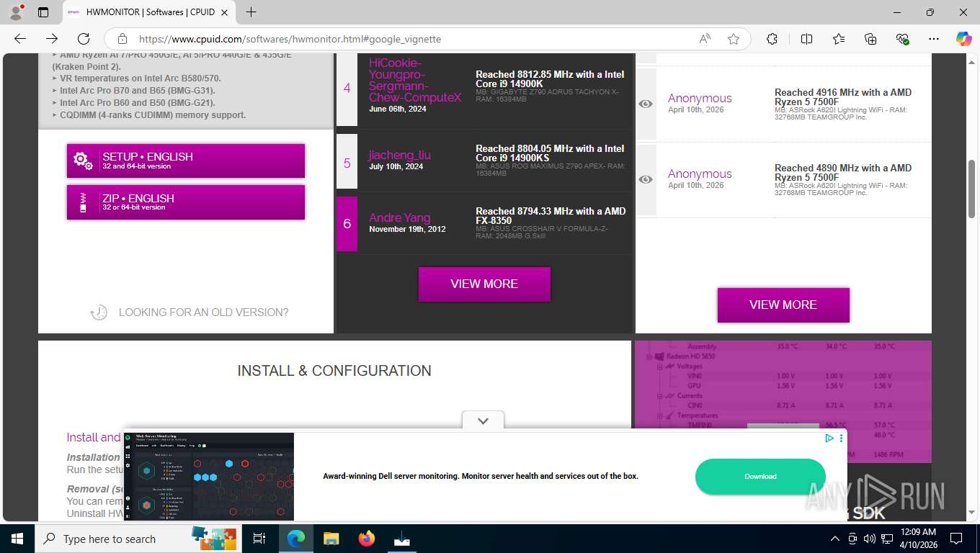Click the ad headline about Dell server monitoring
980x553 pixels.
[x=481, y=476]
